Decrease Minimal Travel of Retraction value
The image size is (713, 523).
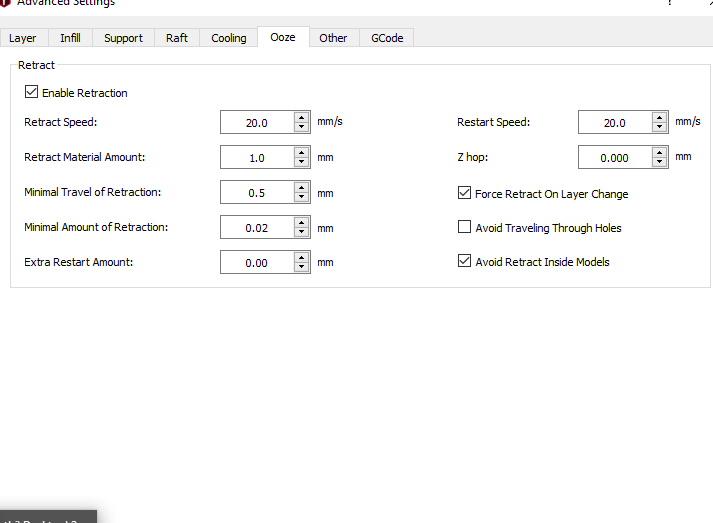pos(301,197)
